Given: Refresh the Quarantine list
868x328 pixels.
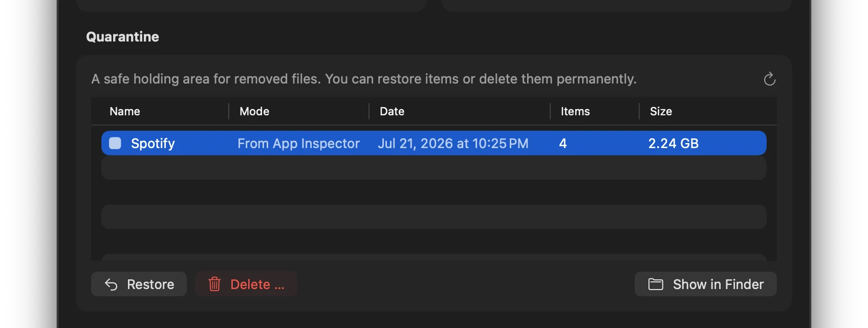Looking at the screenshot, I should (769, 79).
